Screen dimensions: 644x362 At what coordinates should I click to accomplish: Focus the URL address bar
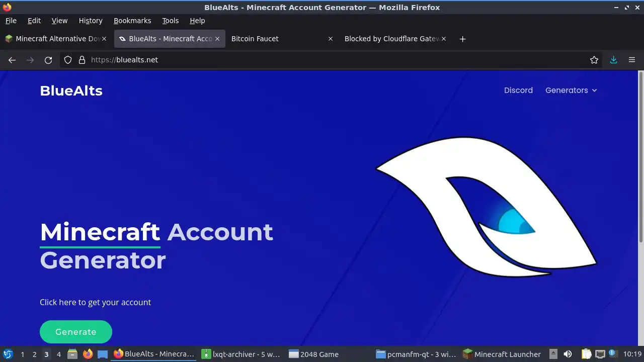pos(332,60)
